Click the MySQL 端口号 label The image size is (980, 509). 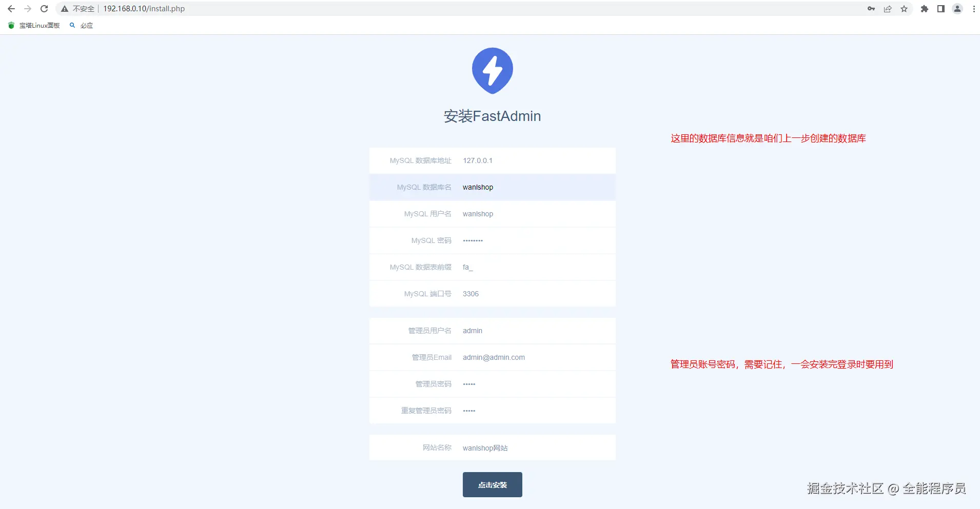click(x=428, y=294)
